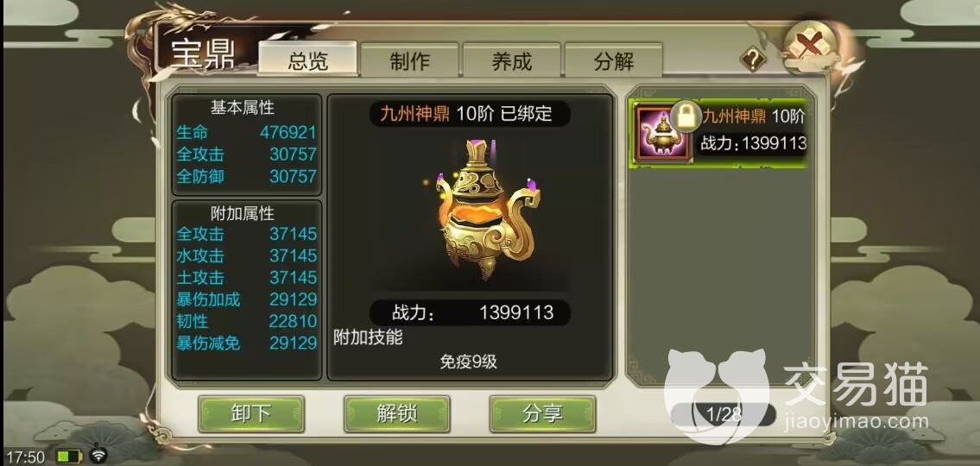This screenshot has width=980, height=466.
Task: Click the 分享 button
Action: click(542, 413)
